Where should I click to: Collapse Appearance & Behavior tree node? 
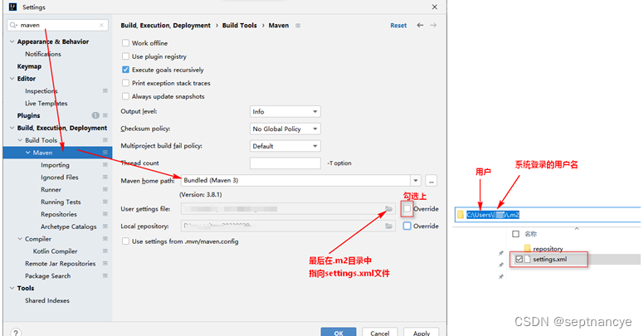12,41
